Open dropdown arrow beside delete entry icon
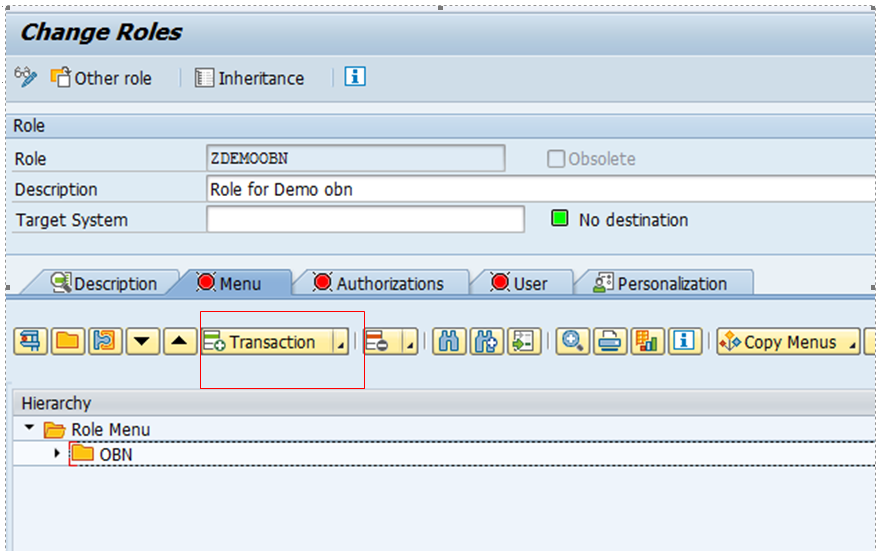 pos(410,341)
